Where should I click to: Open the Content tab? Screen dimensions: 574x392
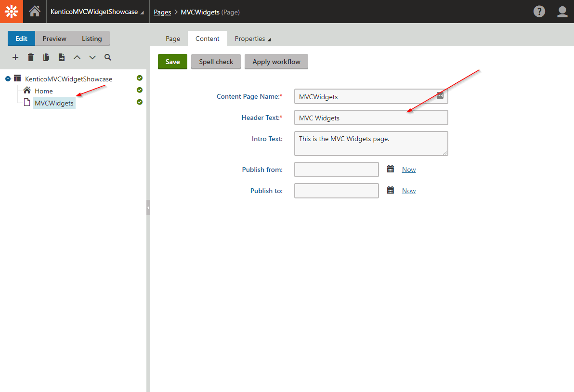point(207,39)
